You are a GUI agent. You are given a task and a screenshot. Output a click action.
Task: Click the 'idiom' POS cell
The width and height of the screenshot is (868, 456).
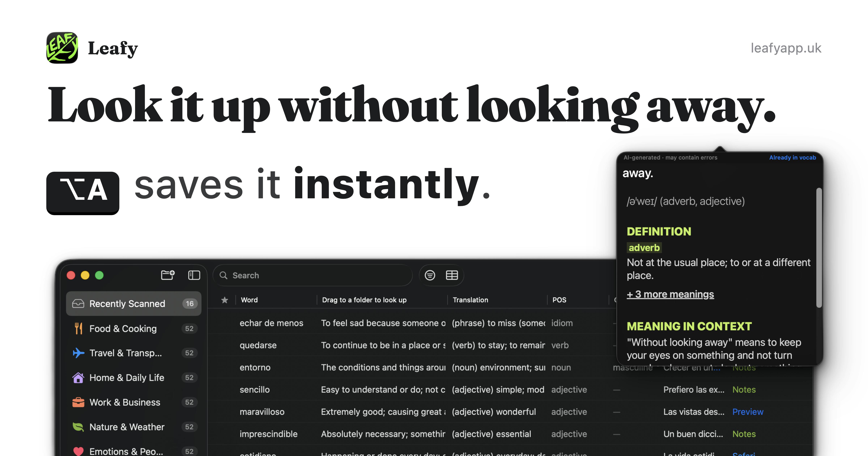click(x=562, y=323)
